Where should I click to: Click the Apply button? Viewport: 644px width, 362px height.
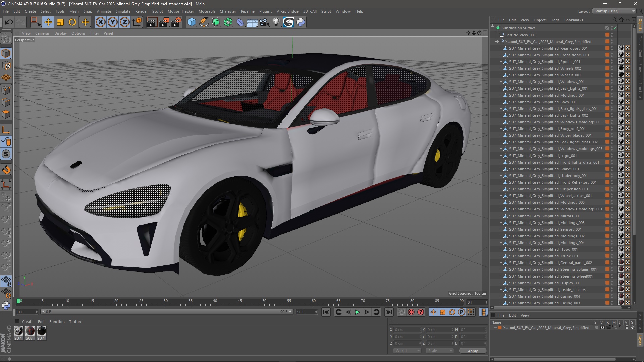click(473, 351)
